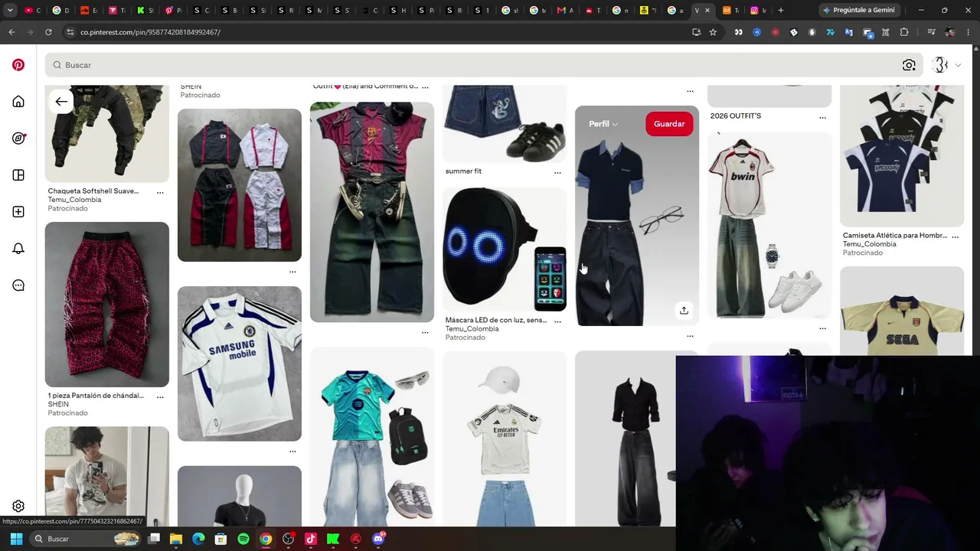Expand the account chevron beside the avatar
Screen dimensions: 980x551
[x=958, y=65]
